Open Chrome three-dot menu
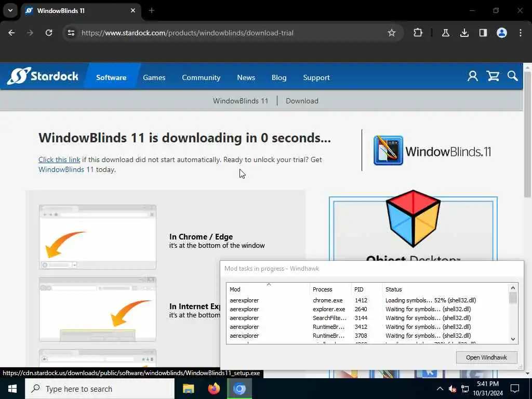This screenshot has width=532, height=399. point(521,33)
